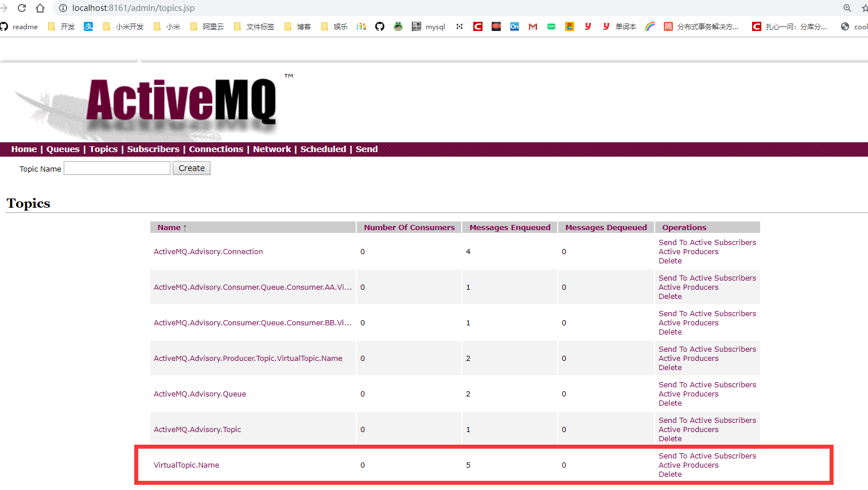Open the VirtualTopic.Name topic

point(186,465)
